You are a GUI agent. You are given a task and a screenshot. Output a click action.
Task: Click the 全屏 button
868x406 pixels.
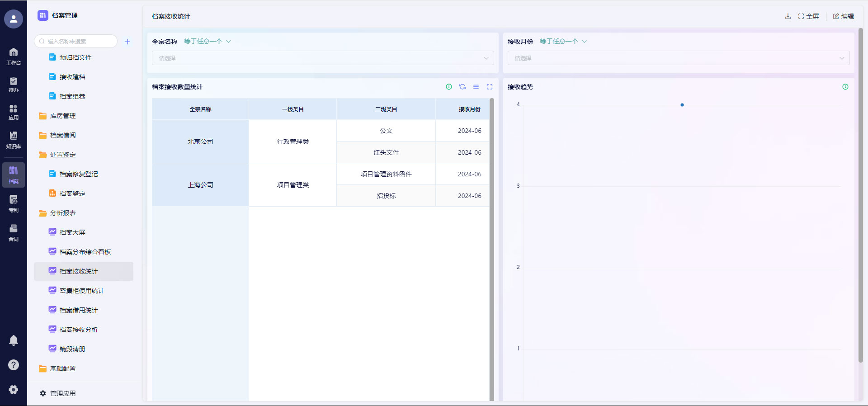(808, 16)
